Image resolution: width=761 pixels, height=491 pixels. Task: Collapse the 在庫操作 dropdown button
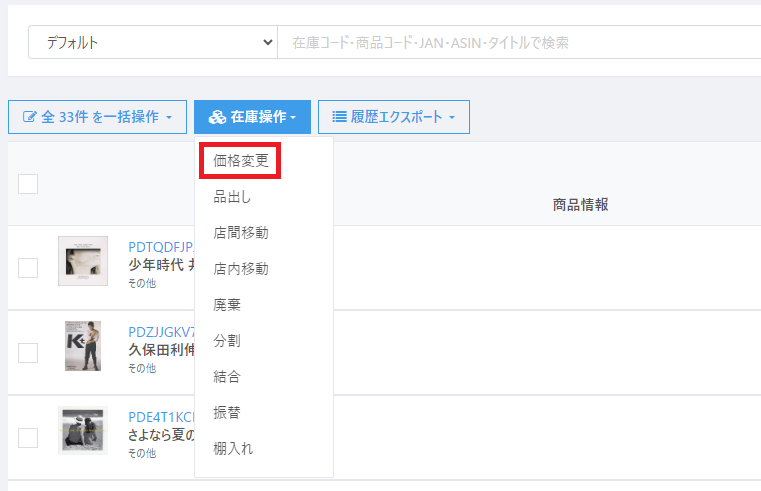point(252,117)
